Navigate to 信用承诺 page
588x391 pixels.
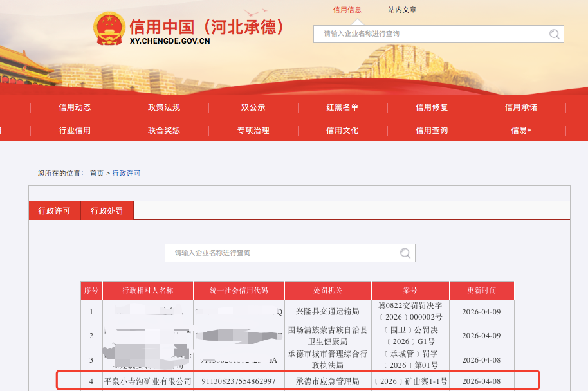(521, 107)
